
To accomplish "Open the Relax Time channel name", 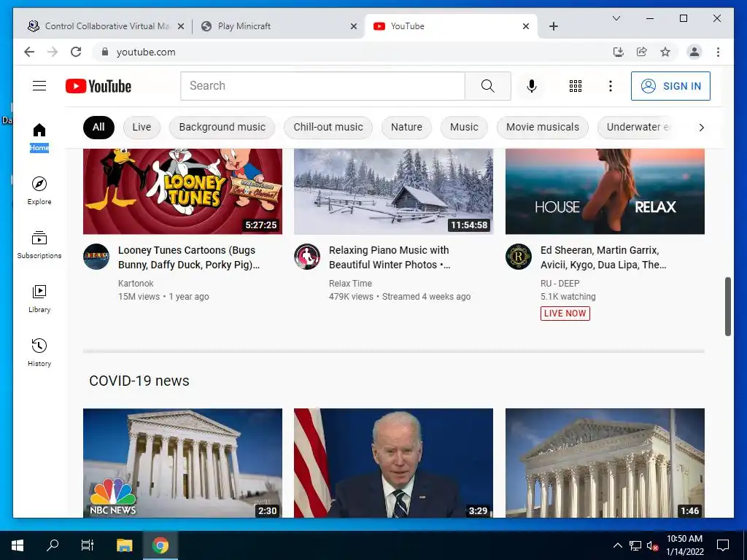I will pos(350,284).
